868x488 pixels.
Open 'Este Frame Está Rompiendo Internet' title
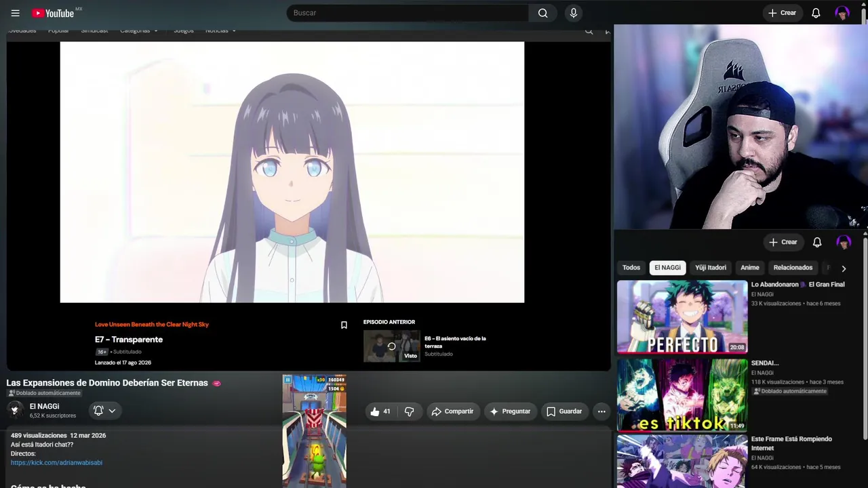coord(791,443)
